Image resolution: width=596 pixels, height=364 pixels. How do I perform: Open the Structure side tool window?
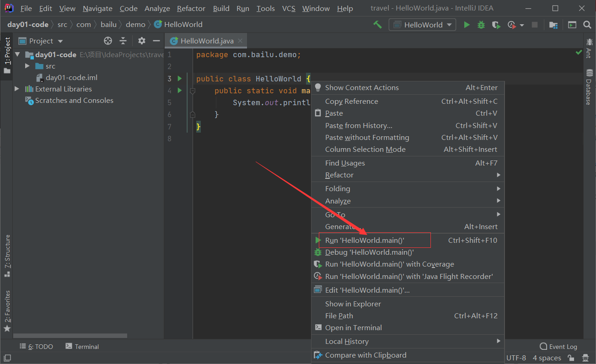point(7,256)
